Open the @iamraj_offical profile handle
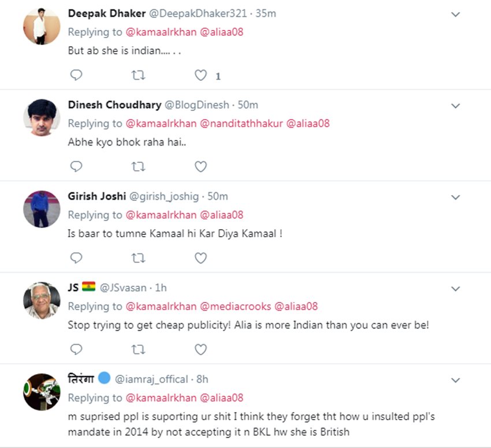The height and width of the screenshot is (448, 491). click(x=152, y=379)
